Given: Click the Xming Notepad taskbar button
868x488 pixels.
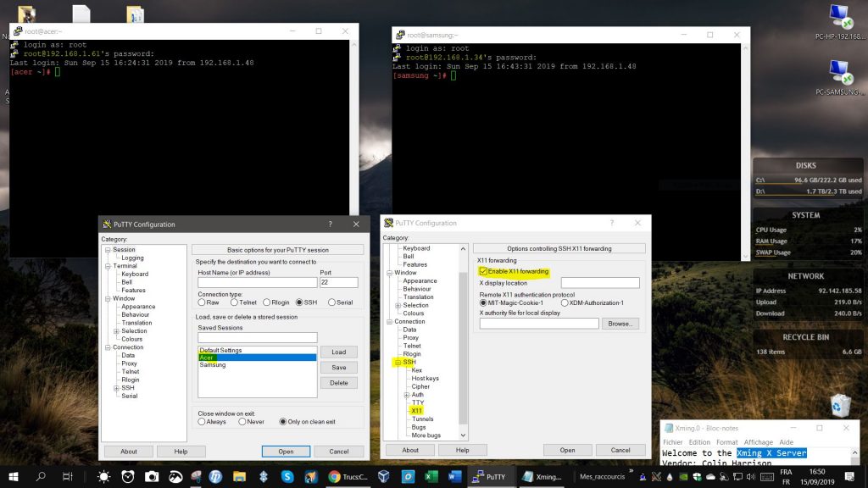Looking at the screenshot, I should point(542,476).
